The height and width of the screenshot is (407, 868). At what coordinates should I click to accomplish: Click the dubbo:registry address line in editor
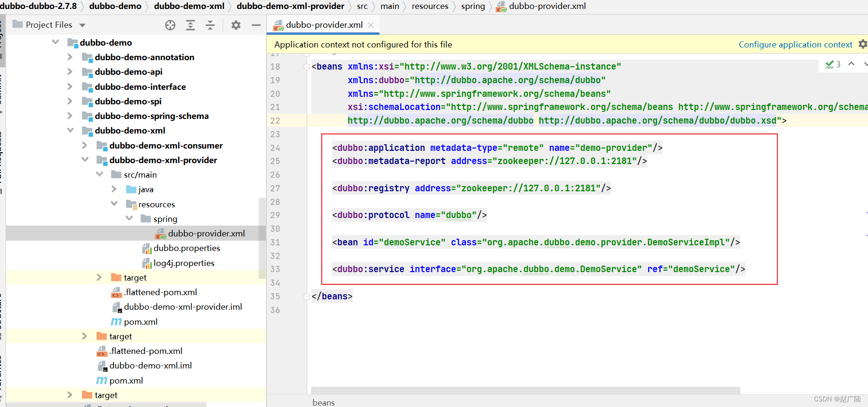(x=472, y=188)
